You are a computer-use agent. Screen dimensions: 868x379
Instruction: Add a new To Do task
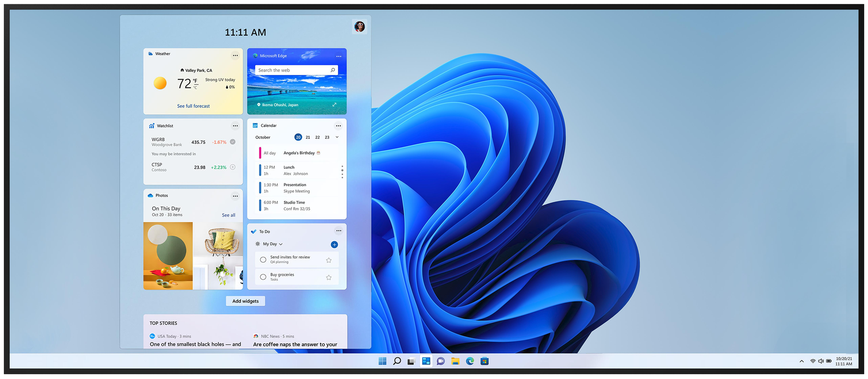pyautogui.click(x=334, y=245)
